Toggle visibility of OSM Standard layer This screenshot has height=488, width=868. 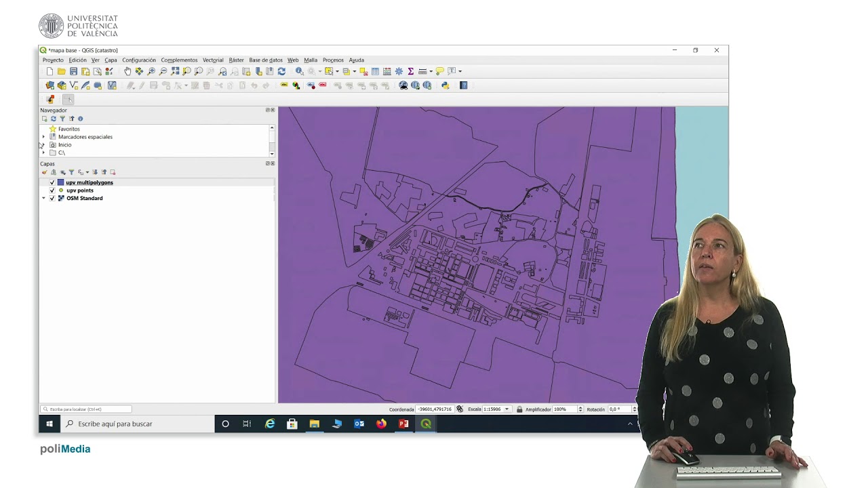(52, 198)
